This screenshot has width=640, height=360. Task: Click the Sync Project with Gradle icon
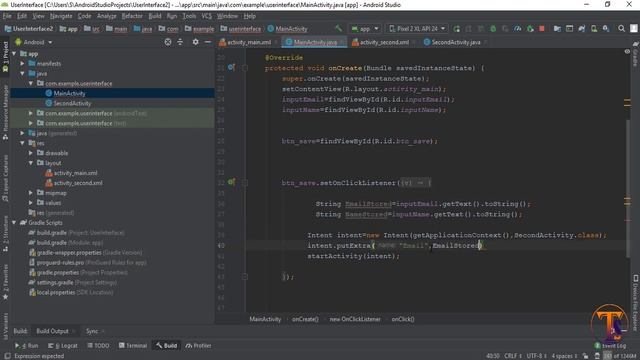click(x=582, y=29)
